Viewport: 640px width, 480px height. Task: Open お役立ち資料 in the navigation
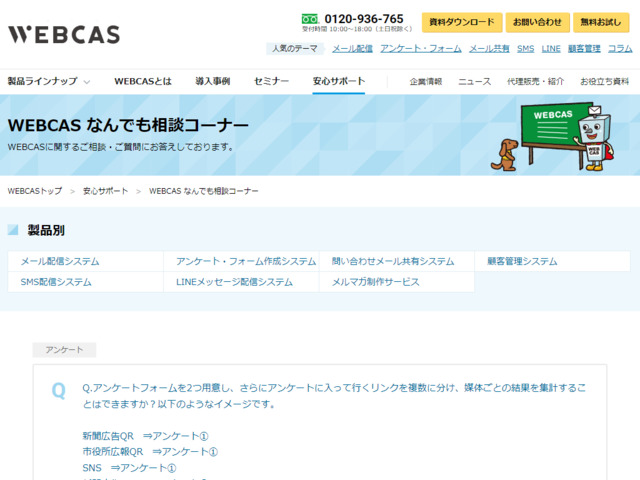604,82
